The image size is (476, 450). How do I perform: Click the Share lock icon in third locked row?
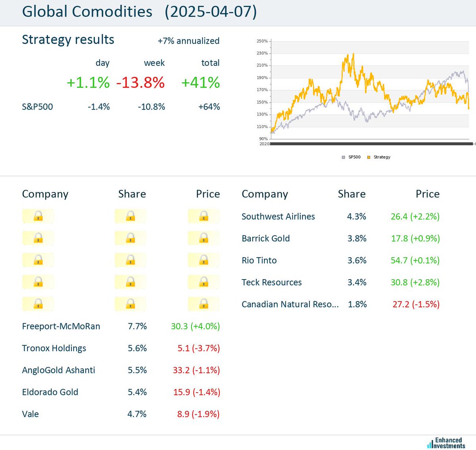[x=130, y=260]
